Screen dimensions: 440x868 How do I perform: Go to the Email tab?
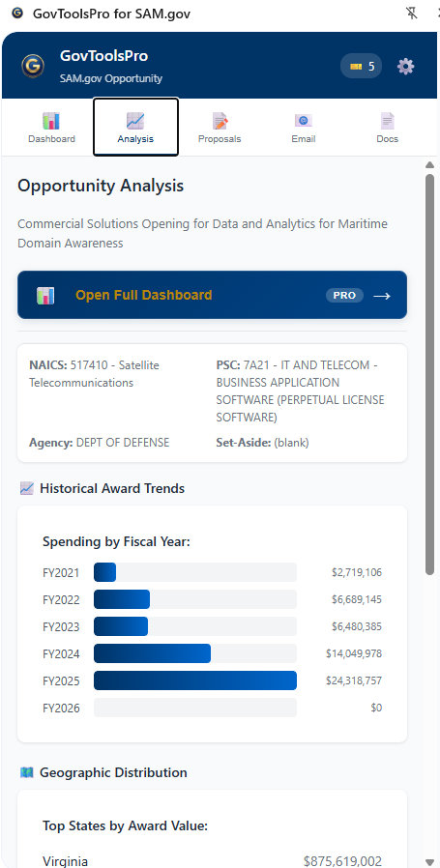[303, 128]
